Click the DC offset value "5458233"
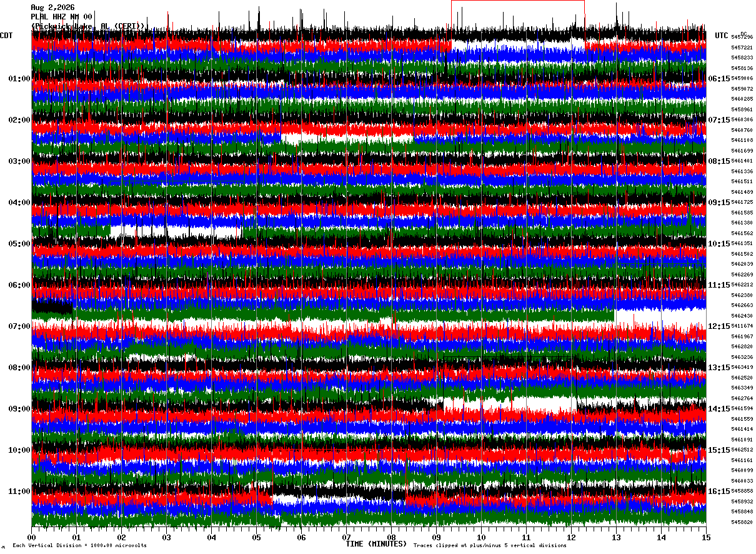Viewport: 756px width, 554px height. tap(742, 58)
